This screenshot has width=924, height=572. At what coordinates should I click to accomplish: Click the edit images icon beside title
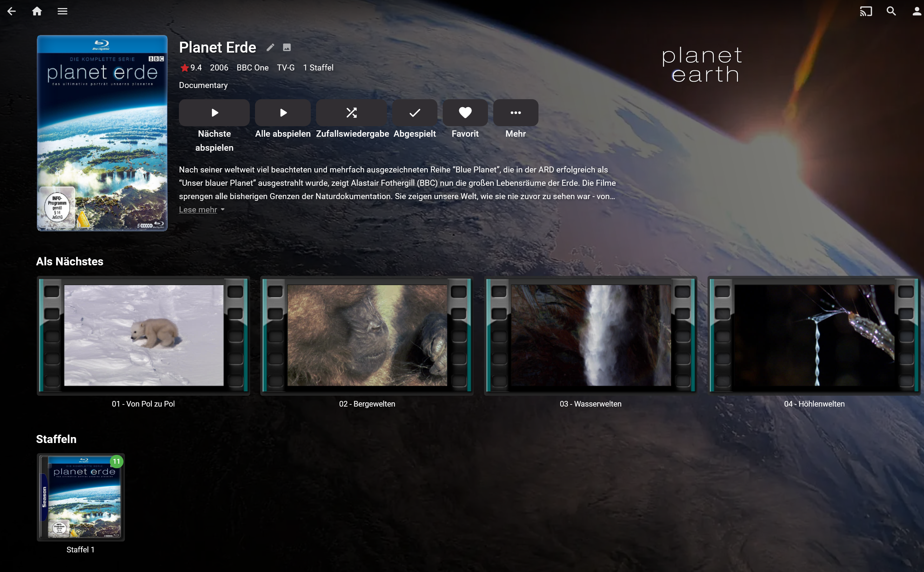[x=287, y=47]
